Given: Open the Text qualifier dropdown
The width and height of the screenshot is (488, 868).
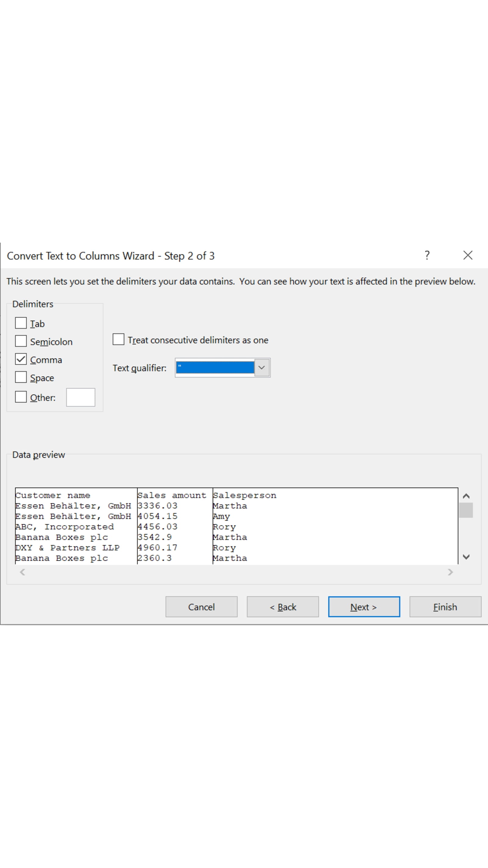Looking at the screenshot, I should (262, 368).
